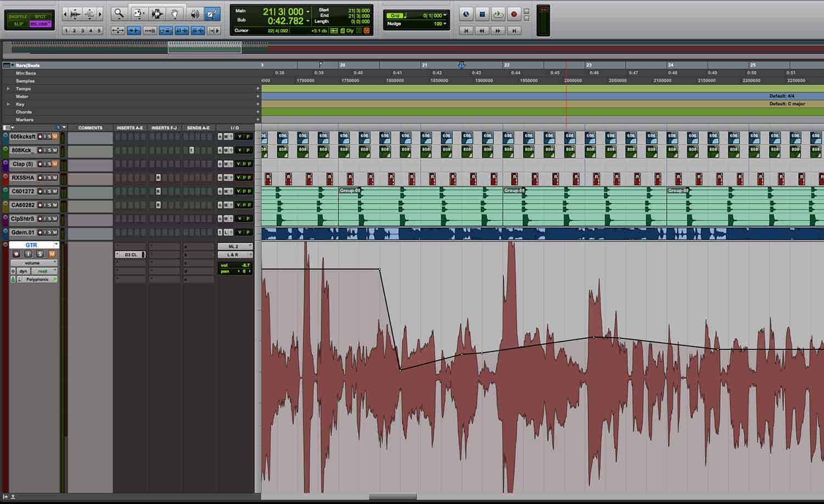Open Main counter format dropdown
The image size is (824, 504).
pyautogui.click(x=308, y=12)
